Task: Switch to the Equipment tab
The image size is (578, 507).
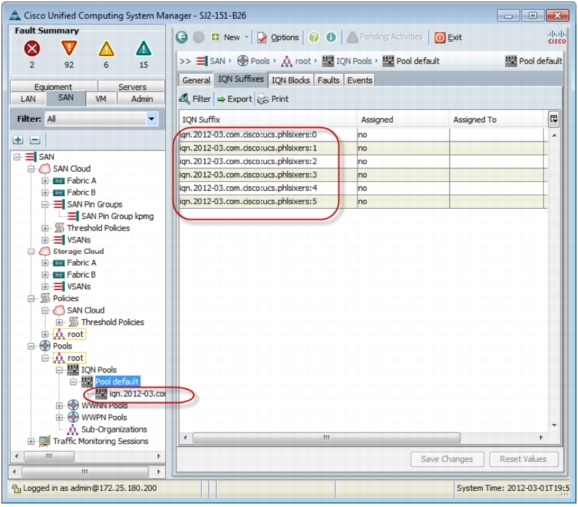Action: pyautogui.click(x=53, y=87)
